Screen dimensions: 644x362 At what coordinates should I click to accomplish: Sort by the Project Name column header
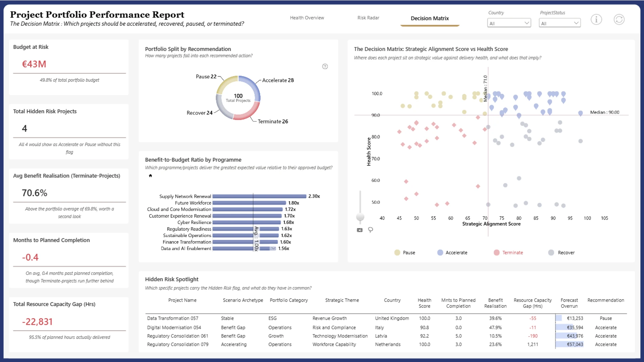(182, 300)
